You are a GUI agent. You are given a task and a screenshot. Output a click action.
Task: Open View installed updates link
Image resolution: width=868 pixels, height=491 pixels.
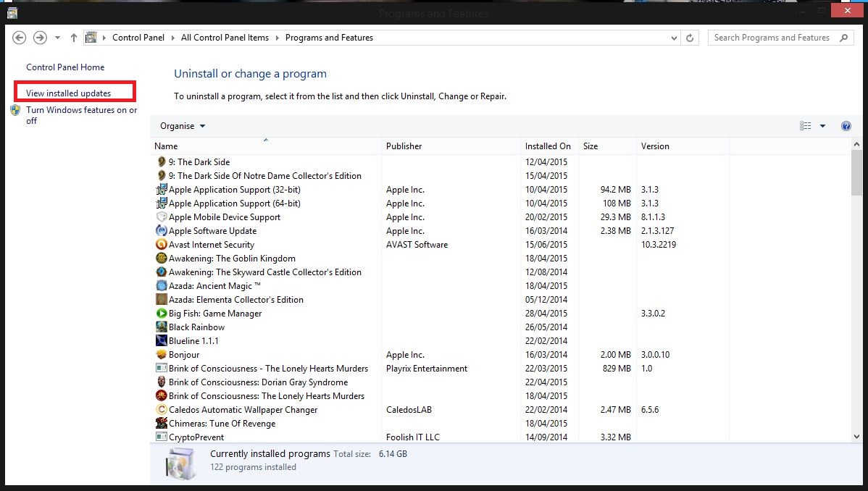click(69, 93)
